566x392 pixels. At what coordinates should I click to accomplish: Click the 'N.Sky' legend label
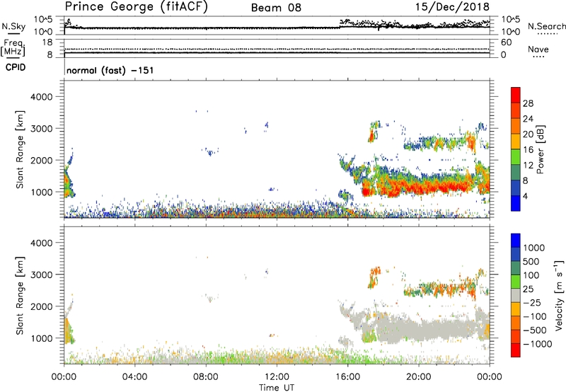coord(13,26)
